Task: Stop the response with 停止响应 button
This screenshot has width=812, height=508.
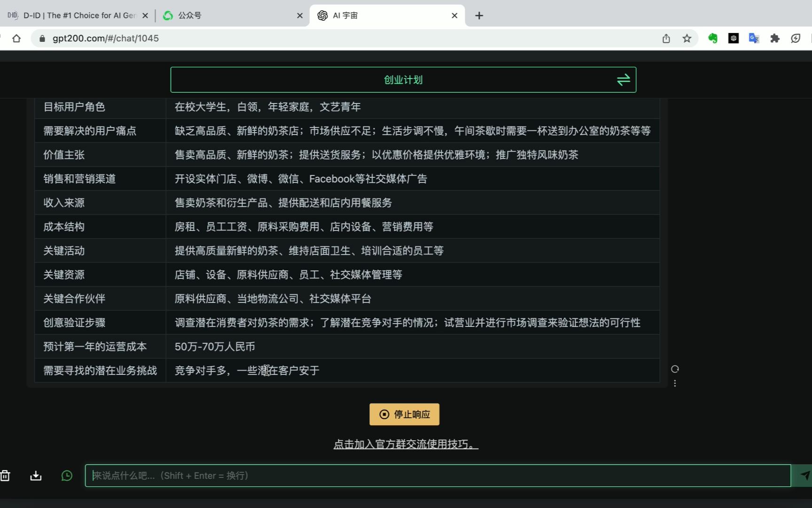Action: (404, 414)
